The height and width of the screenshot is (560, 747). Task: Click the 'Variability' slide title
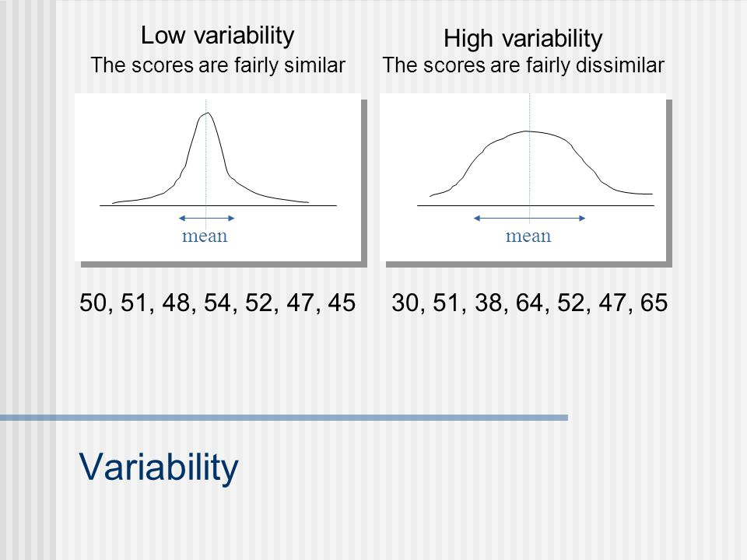[159, 467]
